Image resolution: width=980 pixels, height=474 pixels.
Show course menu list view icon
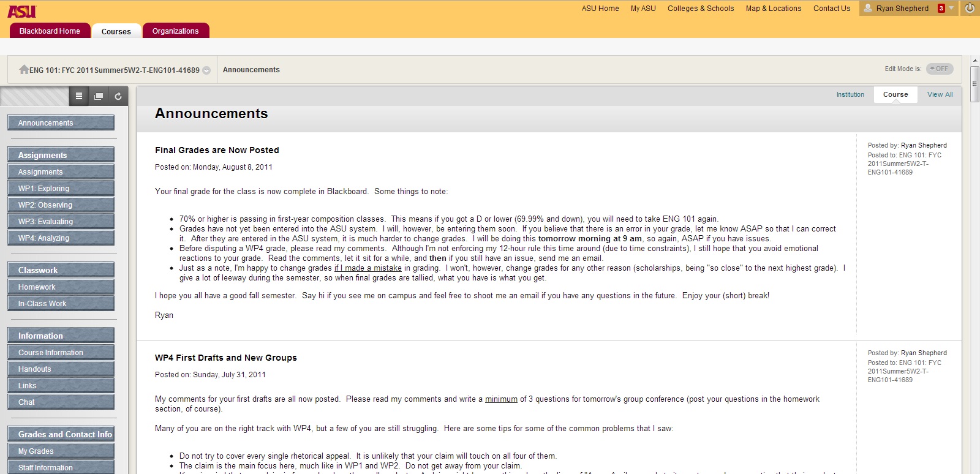78,96
